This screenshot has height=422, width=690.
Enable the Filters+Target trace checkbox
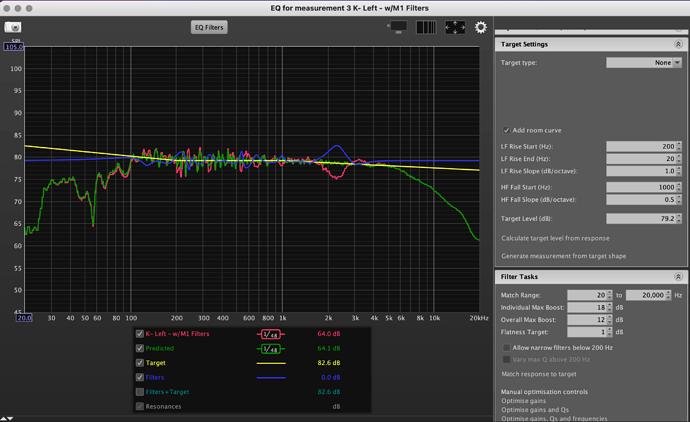pos(139,392)
